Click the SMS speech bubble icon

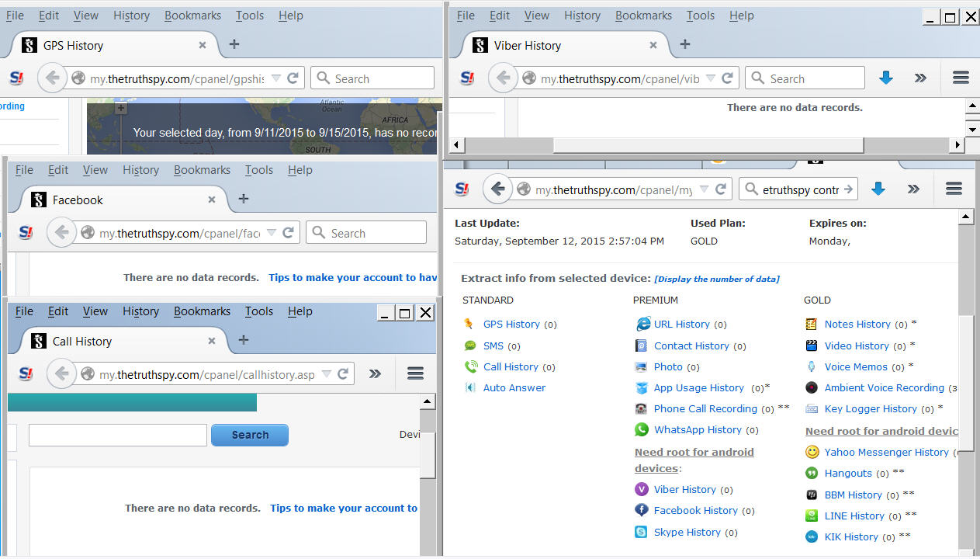pyautogui.click(x=469, y=345)
